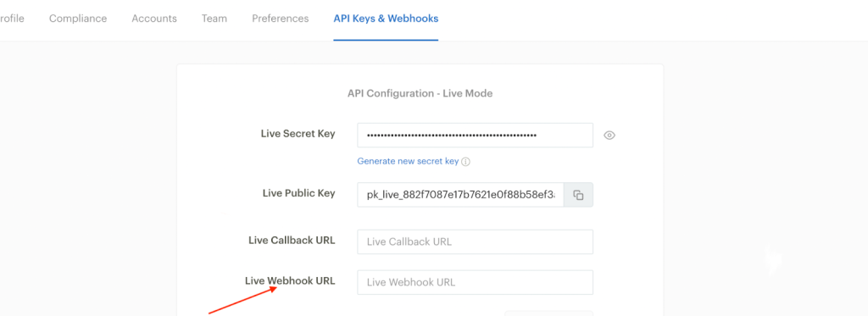Click the Live Public Key label
Screen dimensions: 868x316
[299, 193]
